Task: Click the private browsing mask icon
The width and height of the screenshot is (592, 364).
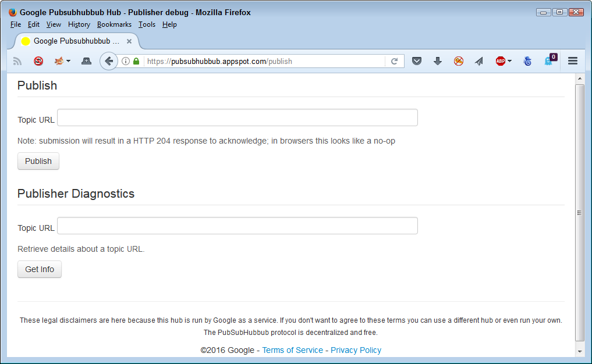Action: [x=87, y=61]
